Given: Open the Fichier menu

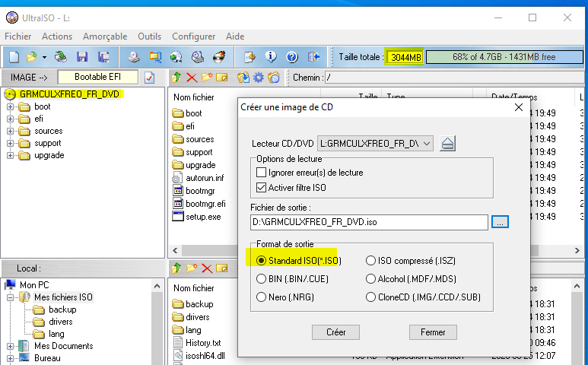Looking at the screenshot, I should (x=17, y=36).
